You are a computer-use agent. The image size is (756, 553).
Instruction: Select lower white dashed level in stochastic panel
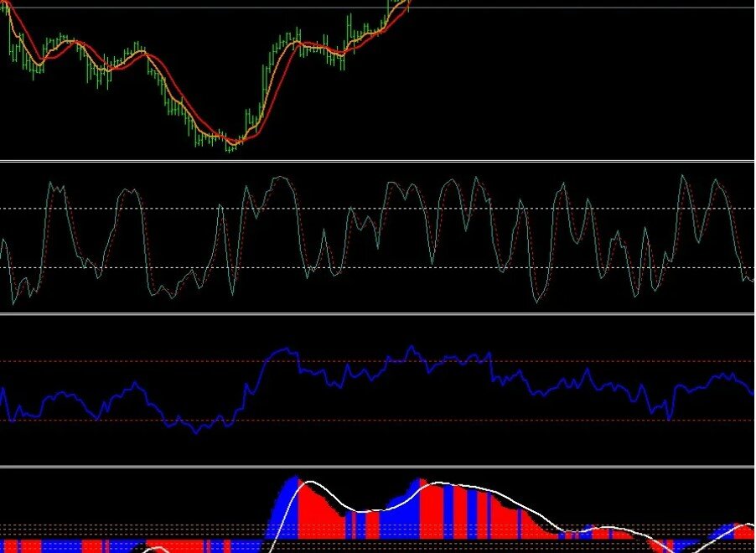point(377,267)
